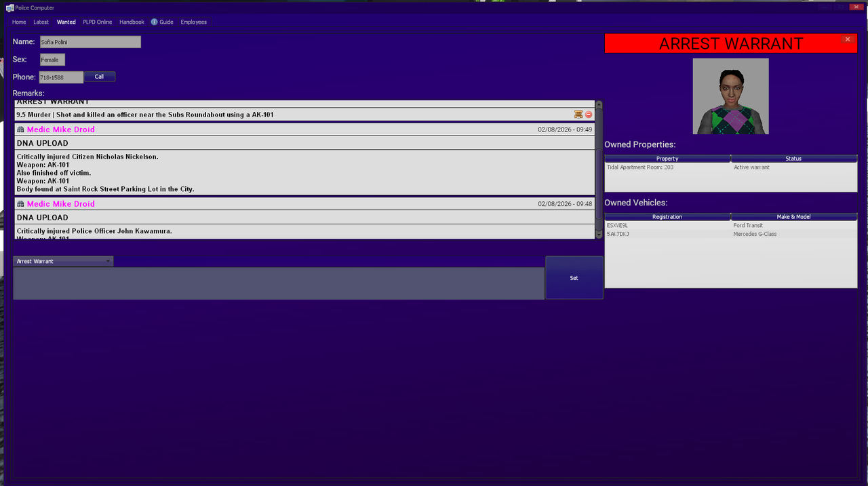Click the Saint Rock Street Parking Lot line

click(x=105, y=189)
